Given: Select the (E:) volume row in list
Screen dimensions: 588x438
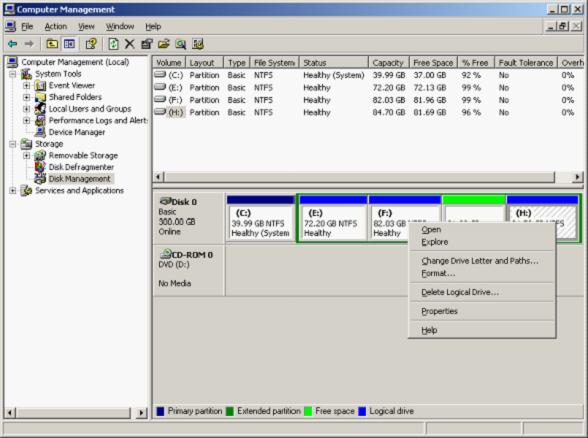Looking at the screenshot, I should click(x=368, y=88).
